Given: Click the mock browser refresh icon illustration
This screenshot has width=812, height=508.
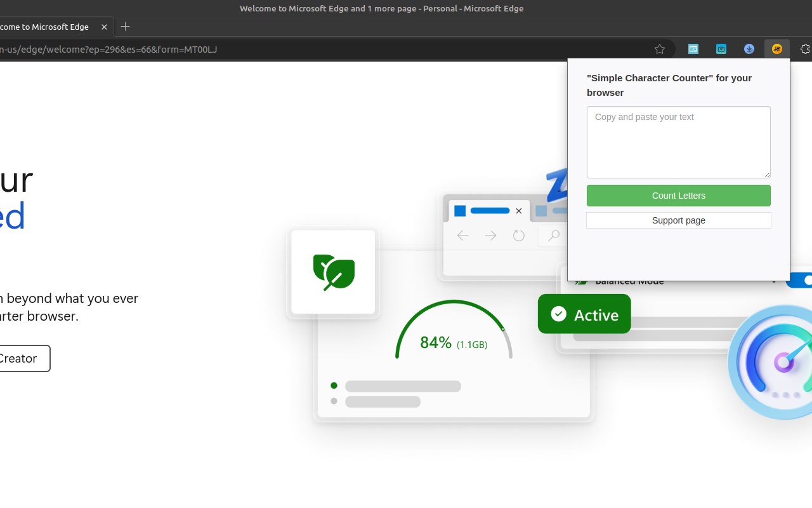Looking at the screenshot, I should click(519, 236).
